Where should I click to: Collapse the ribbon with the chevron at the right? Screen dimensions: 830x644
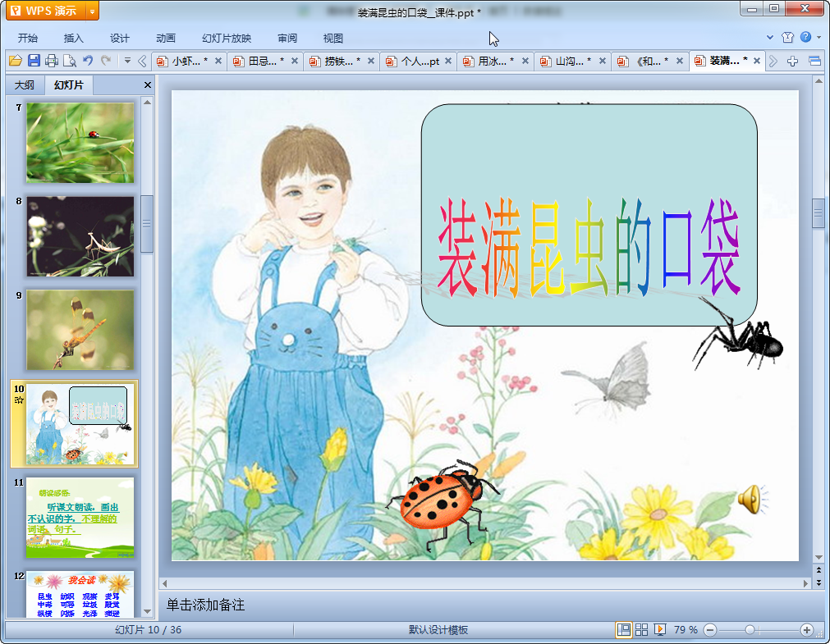(x=770, y=38)
